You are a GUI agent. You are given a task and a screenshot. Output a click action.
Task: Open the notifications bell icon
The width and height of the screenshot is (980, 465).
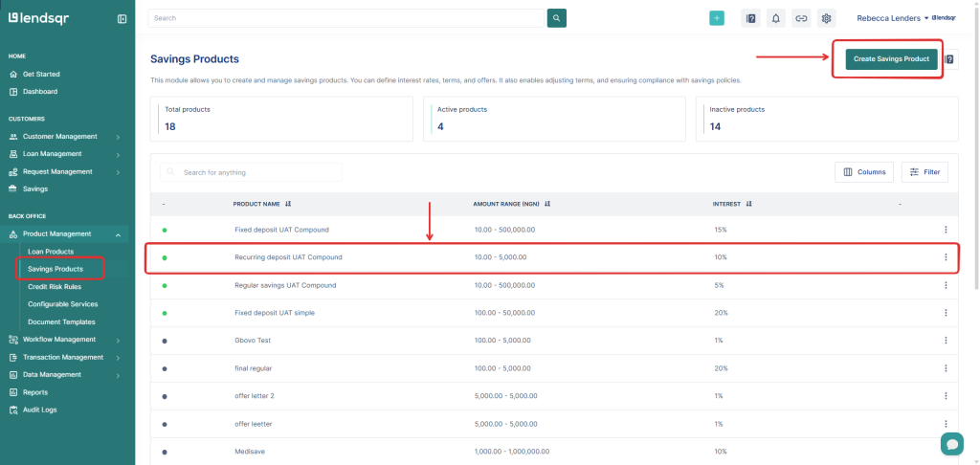coord(776,18)
